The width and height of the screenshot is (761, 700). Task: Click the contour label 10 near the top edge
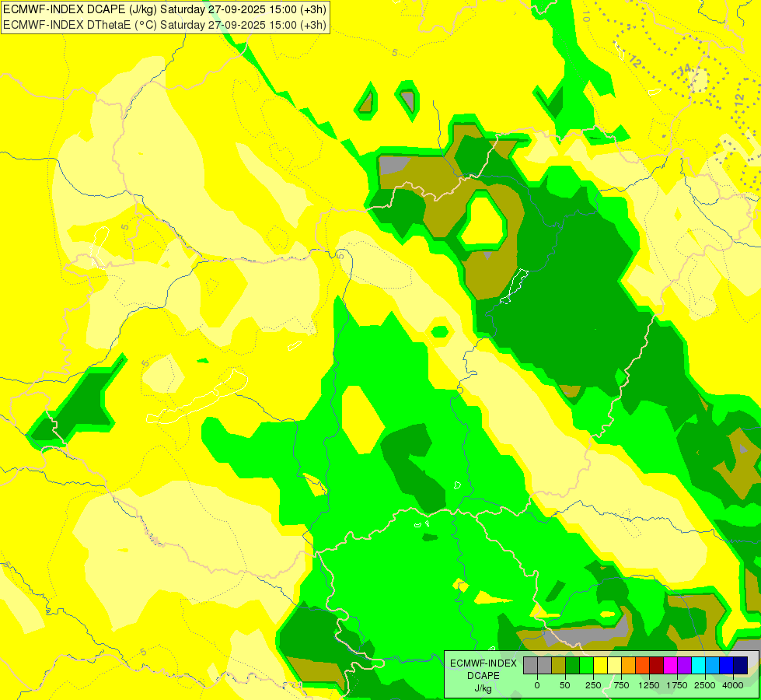point(585,16)
